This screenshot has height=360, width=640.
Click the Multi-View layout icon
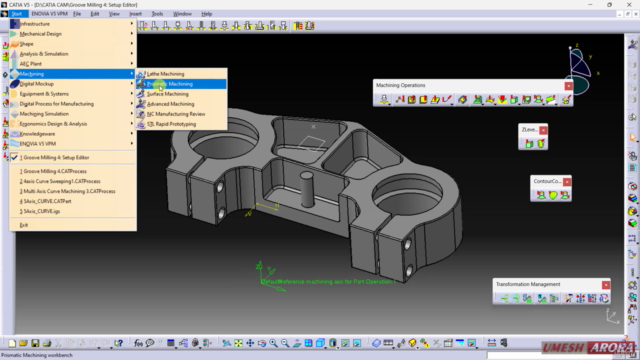pos(309,343)
